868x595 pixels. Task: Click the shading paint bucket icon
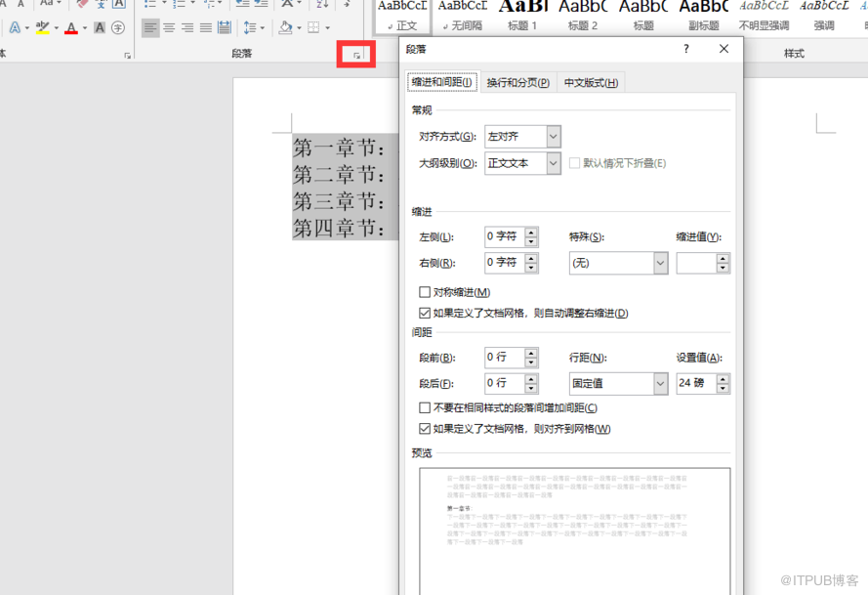pos(285,28)
